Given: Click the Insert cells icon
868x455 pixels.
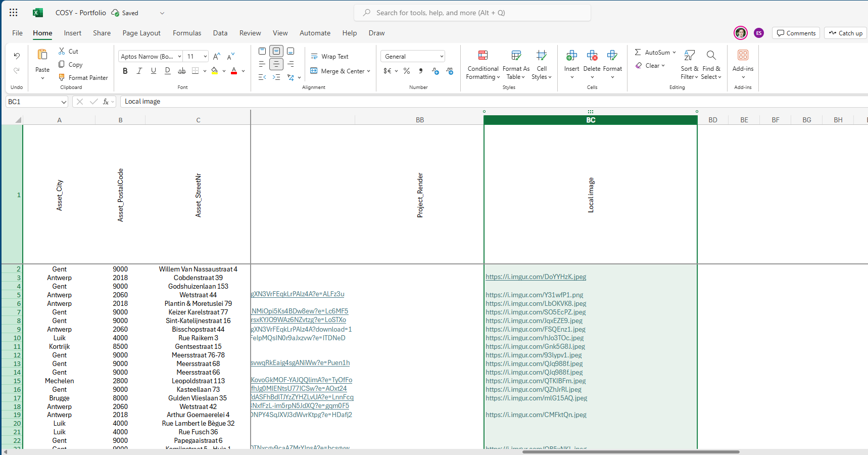Looking at the screenshot, I should click(x=572, y=55).
